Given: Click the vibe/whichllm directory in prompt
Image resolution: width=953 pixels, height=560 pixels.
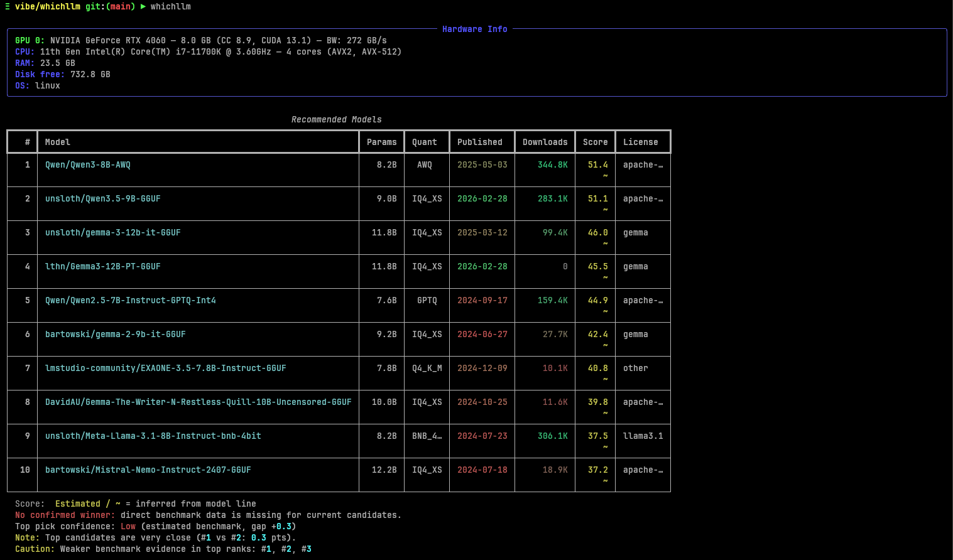Looking at the screenshot, I should pos(48,7).
